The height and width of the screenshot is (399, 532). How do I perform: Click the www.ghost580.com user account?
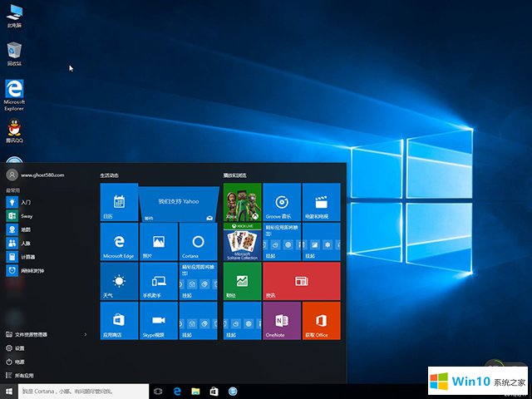pos(35,175)
